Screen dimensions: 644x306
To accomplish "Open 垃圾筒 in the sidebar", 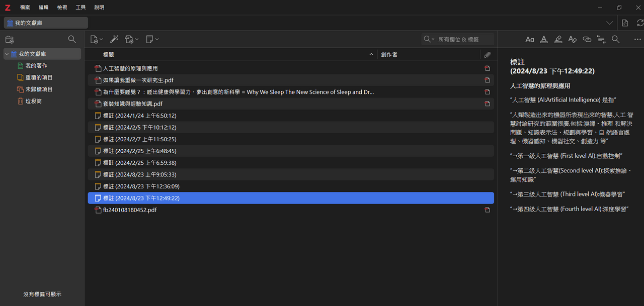I will pos(34,101).
